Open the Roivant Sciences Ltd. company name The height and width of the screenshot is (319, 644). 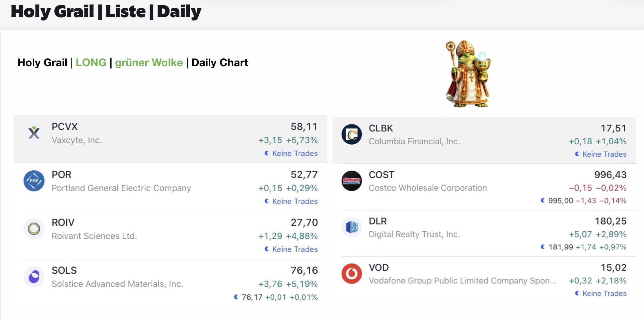point(94,236)
